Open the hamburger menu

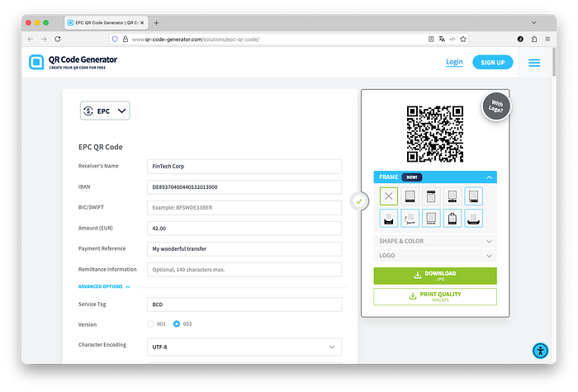(534, 63)
